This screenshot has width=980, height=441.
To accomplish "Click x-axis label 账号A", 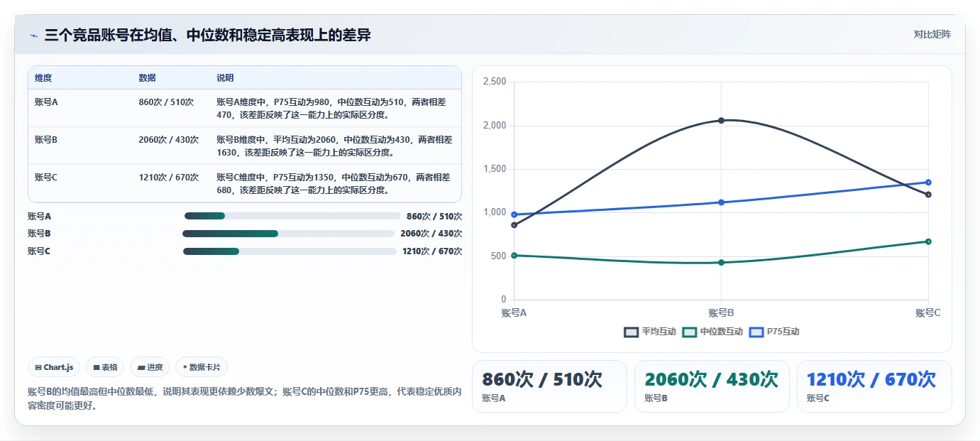I will click(x=514, y=313).
